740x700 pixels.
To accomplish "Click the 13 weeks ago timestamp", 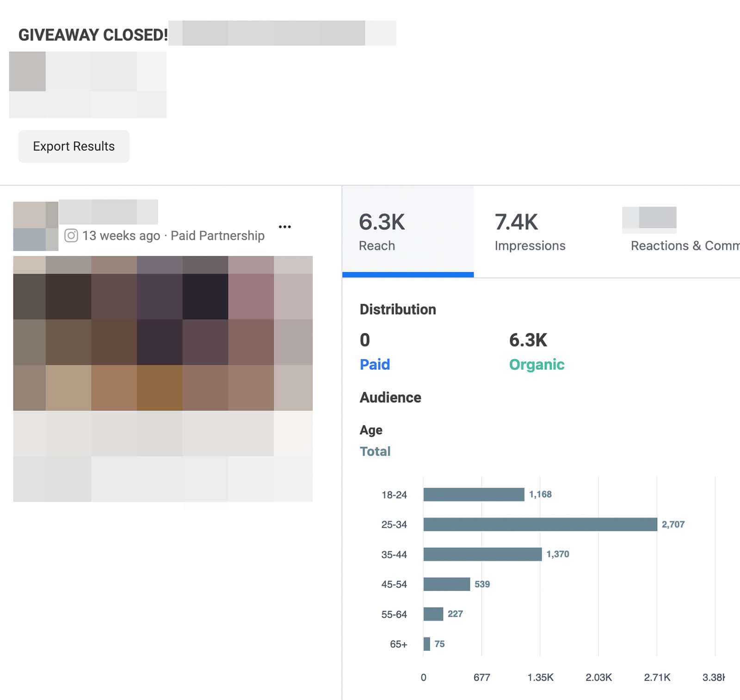I will tap(121, 236).
